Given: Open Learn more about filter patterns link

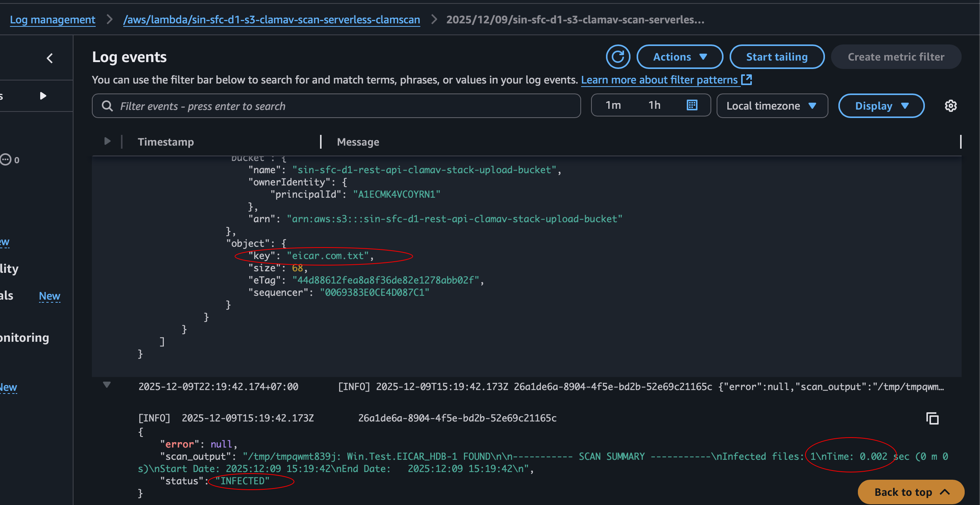Looking at the screenshot, I should [x=659, y=80].
